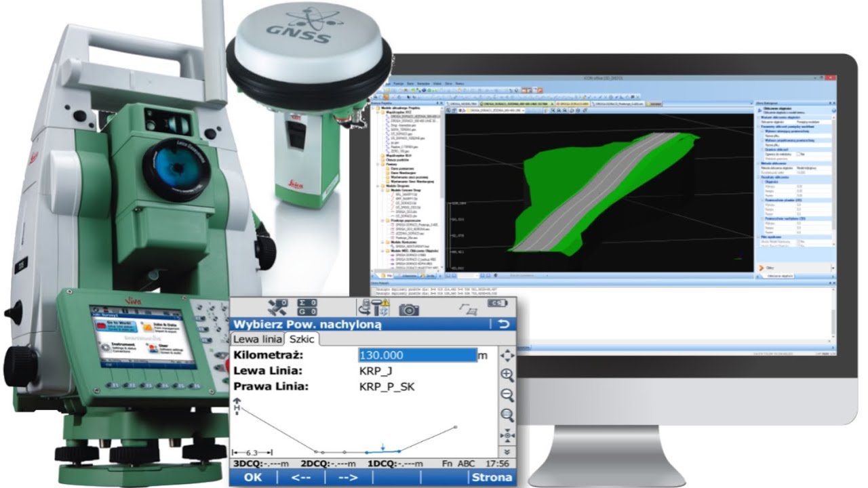This screenshot has height=488, width=868.
Task: Click the back arrow in the title bar
Action: pos(503,324)
